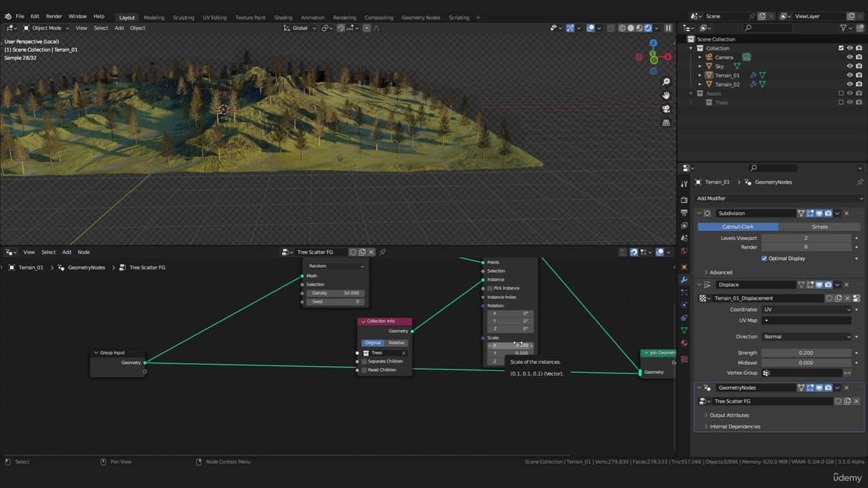Switch to the Geometry Nodes workspace tab
This screenshot has height=488, width=868.
tap(420, 18)
